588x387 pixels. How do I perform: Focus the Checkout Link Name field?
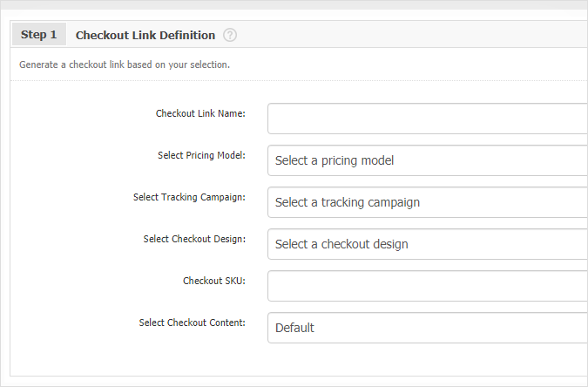pyautogui.click(x=427, y=119)
